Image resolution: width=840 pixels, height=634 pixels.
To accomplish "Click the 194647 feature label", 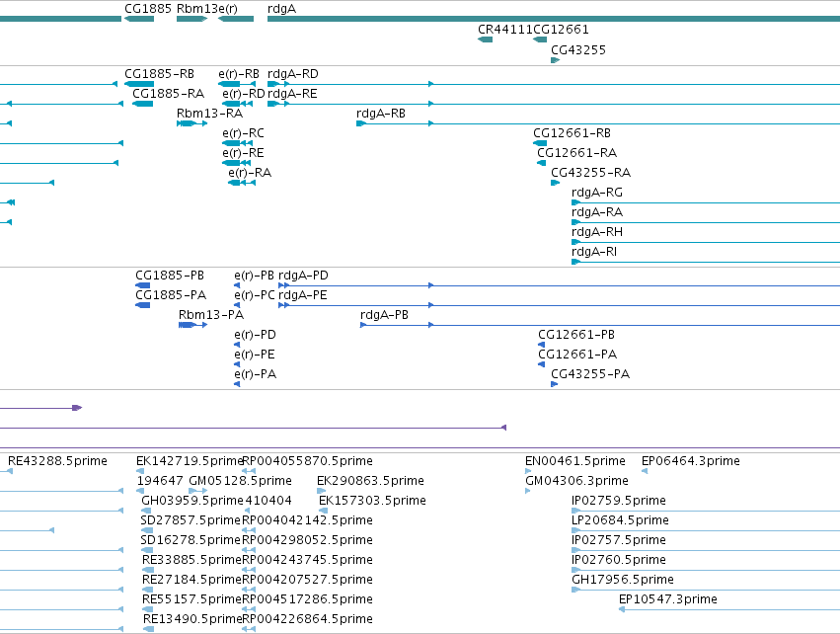I will (x=160, y=481).
